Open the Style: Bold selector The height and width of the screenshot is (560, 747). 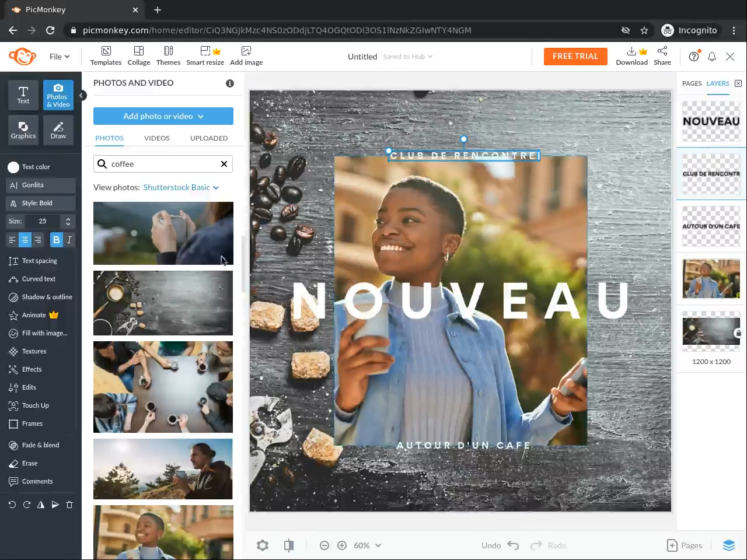point(41,203)
